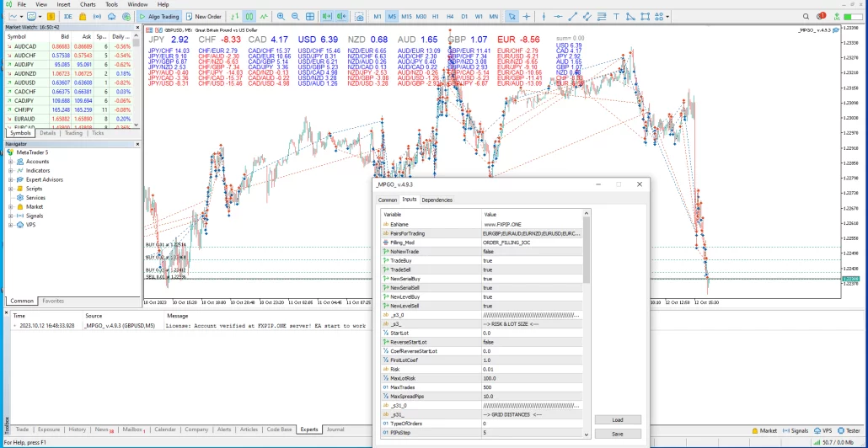
Task: Expand the Indicators tree node
Action: coord(11,170)
